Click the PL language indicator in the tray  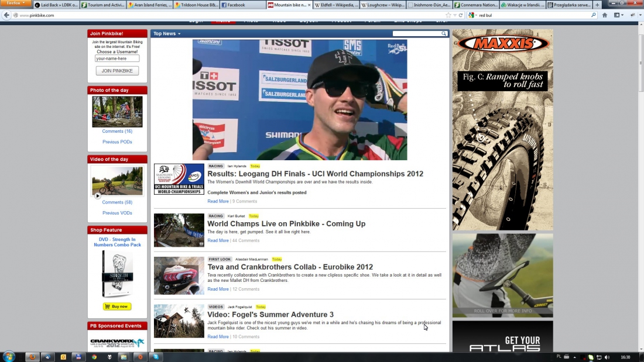559,357
